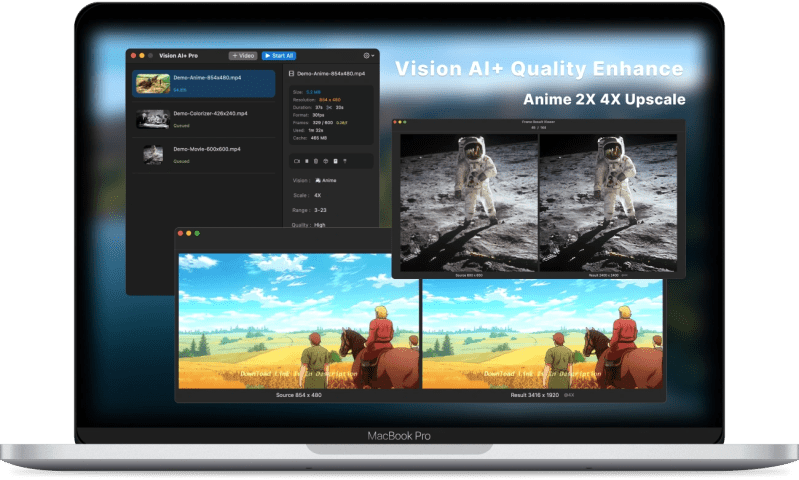The image size is (799, 480).
Task: Open the Scale selector showing 4X
Action: 317,195
